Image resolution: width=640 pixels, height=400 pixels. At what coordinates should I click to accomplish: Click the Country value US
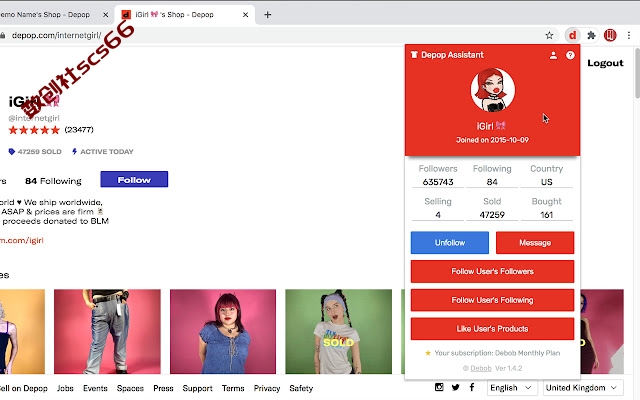click(547, 182)
